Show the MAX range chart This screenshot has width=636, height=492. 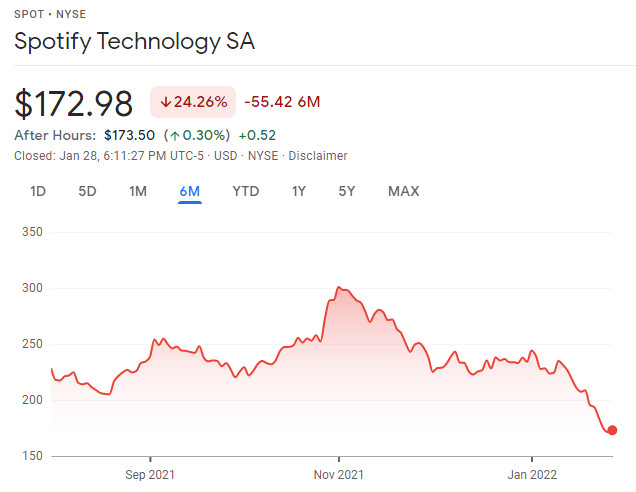coord(403,191)
